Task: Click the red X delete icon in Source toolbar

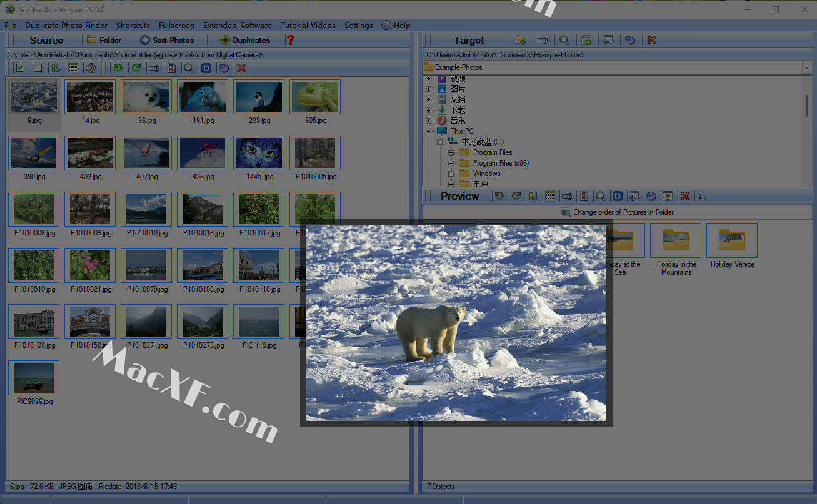Action: (241, 68)
